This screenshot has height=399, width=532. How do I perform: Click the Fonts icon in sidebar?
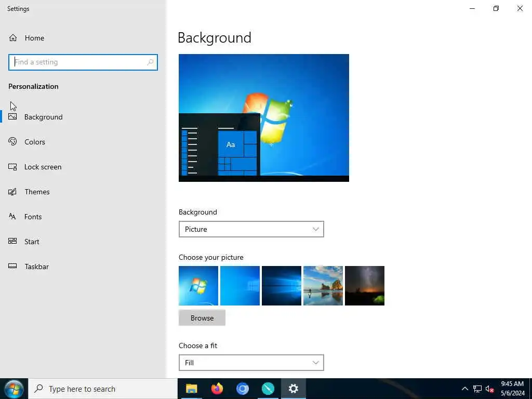pos(12,217)
